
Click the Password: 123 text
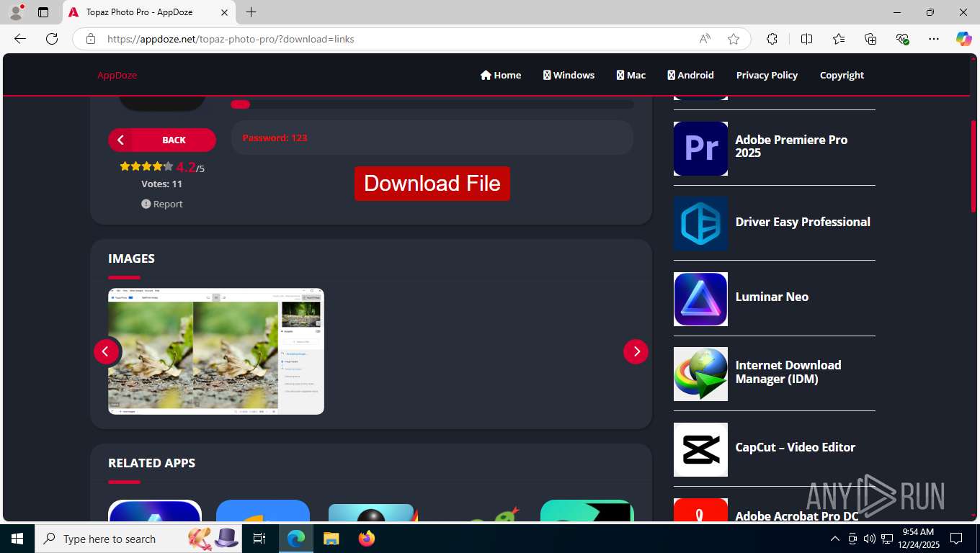tap(275, 138)
